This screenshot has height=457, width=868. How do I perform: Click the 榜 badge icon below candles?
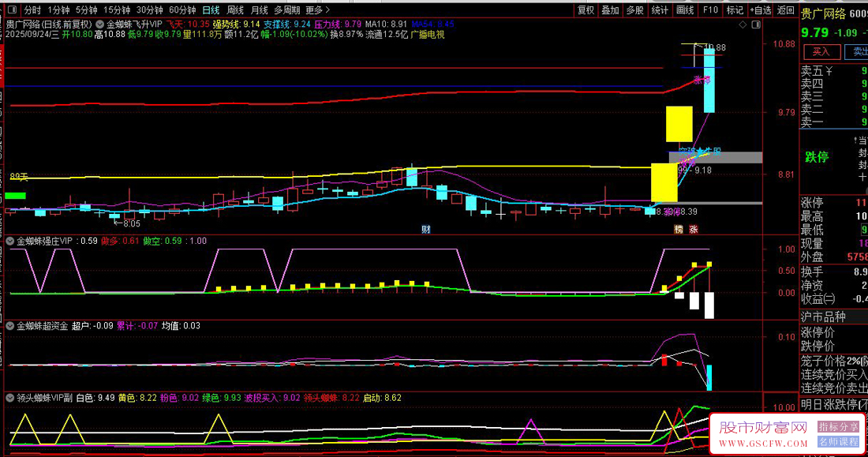tap(679, 230)
